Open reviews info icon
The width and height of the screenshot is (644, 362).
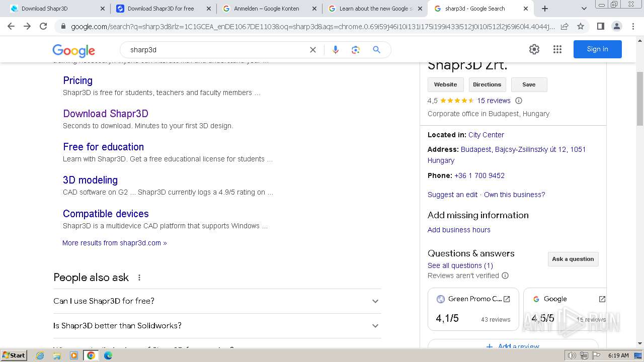519,101
